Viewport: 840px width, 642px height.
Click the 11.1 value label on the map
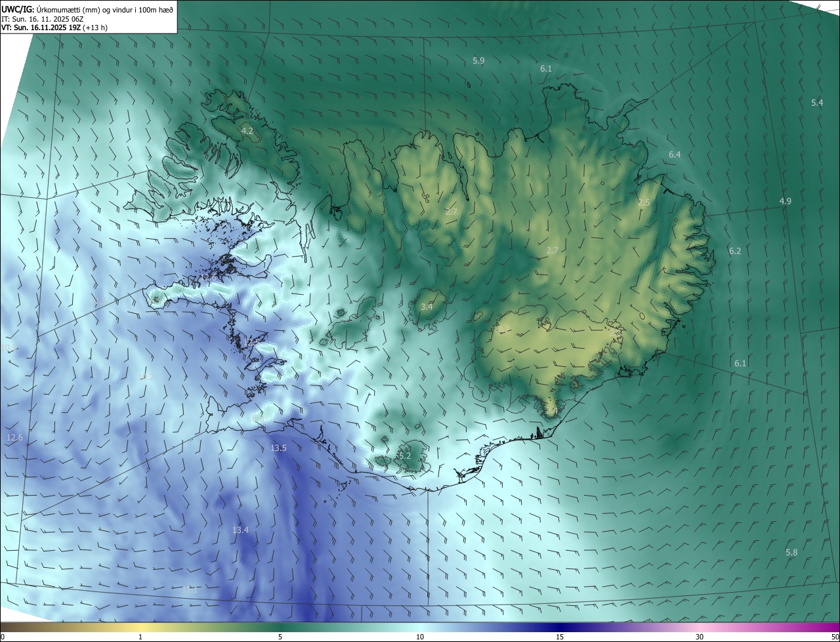pos(190,590)
